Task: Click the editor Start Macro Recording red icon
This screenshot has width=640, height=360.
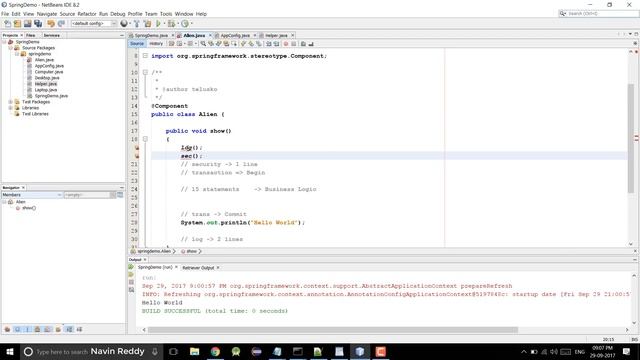Action: click(x=286, y=44)
